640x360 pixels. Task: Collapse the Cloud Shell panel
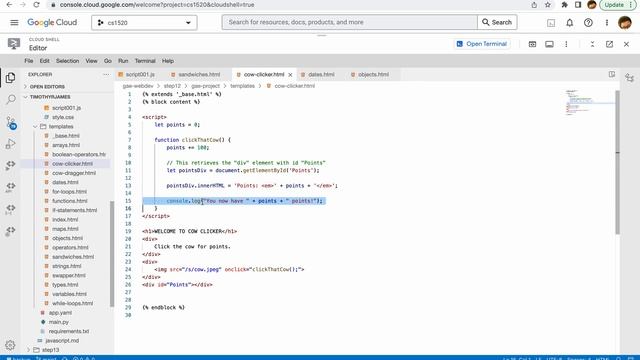pyautogui.click(x=592, y=44)
